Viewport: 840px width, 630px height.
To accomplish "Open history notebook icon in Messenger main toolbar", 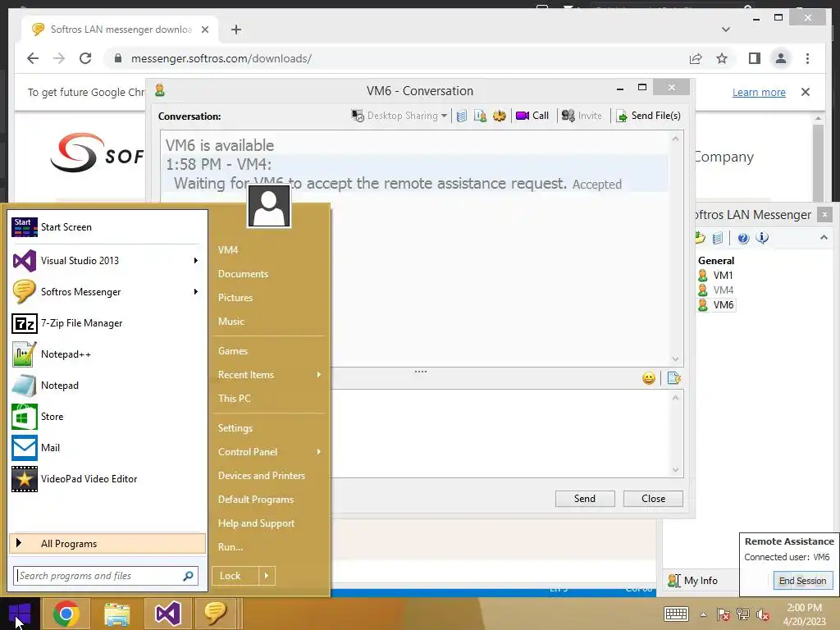I will click(x=718, y=238).
